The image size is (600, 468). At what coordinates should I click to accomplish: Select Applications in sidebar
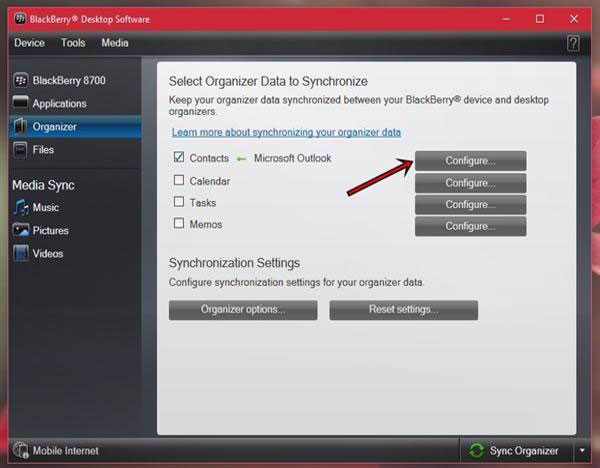point(75,103)
